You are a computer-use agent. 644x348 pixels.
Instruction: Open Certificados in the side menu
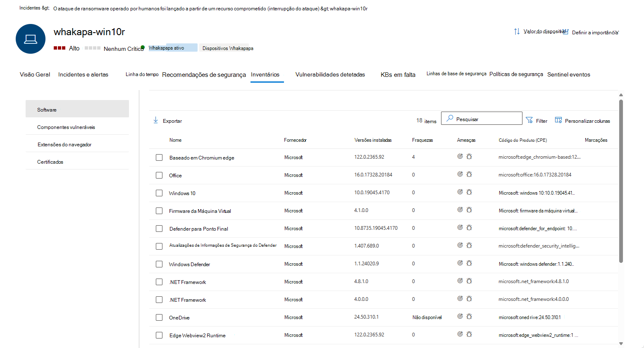click(x=77, y=162)
